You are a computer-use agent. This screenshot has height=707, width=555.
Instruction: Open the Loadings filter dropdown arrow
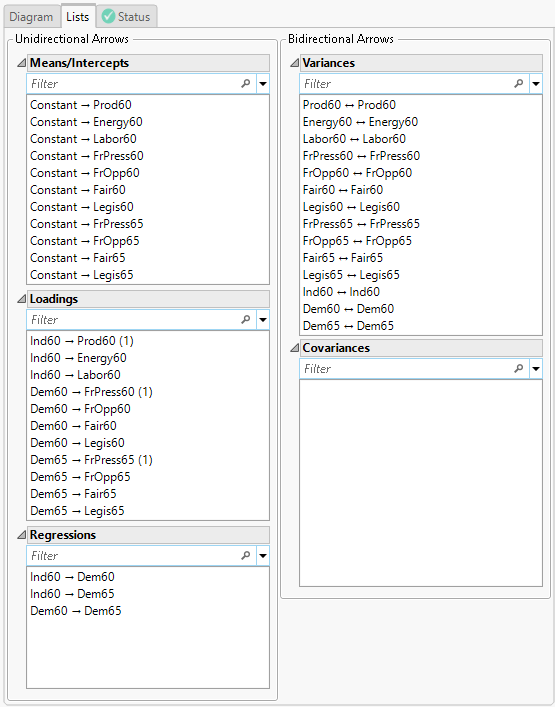263,320
